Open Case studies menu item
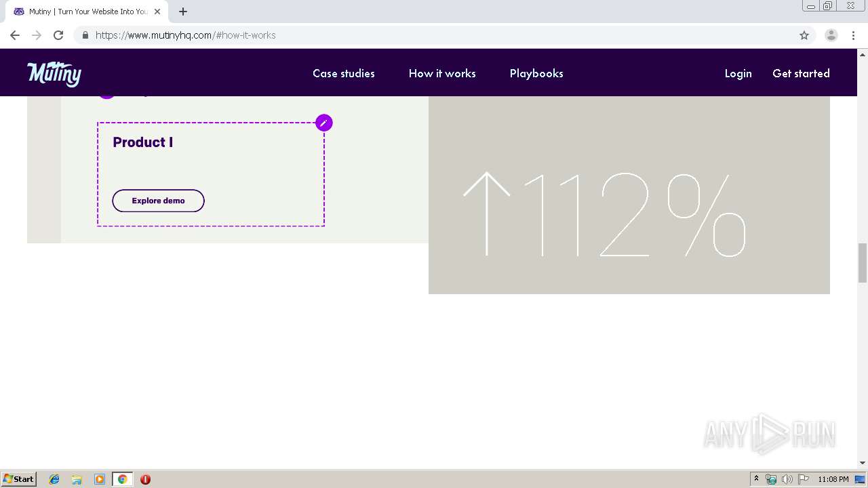This screenshot has height=488, width=868. 344,73
